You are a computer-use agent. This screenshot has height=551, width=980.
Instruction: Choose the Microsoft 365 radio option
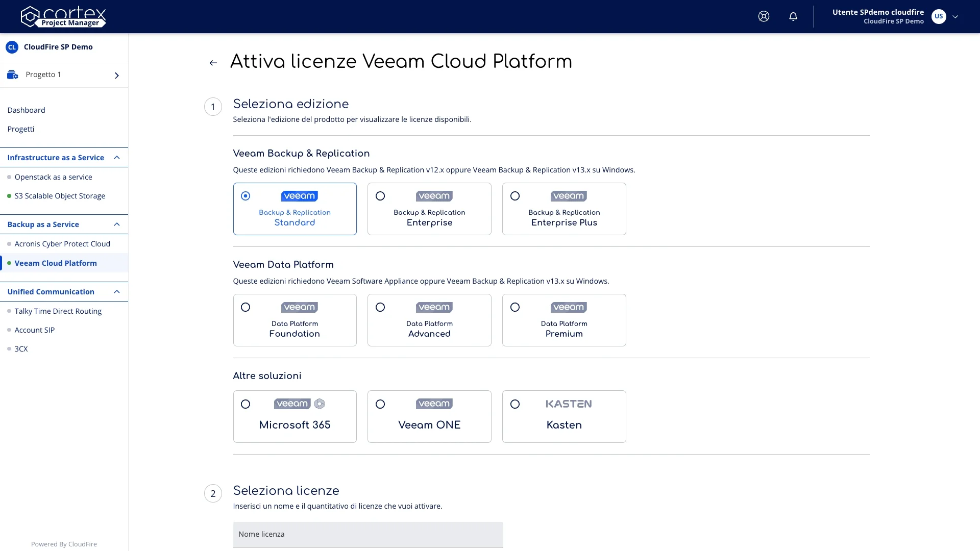coord(246,404)
